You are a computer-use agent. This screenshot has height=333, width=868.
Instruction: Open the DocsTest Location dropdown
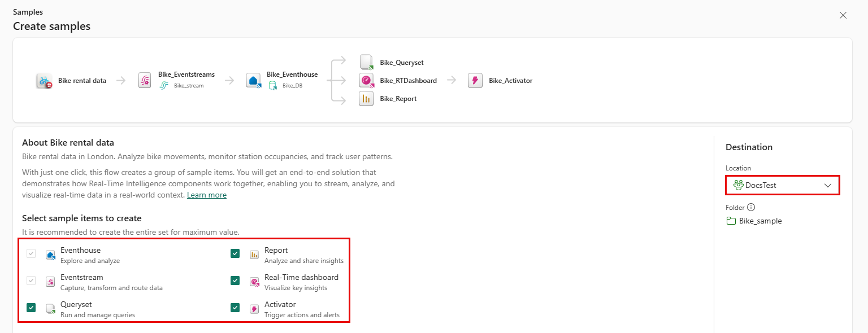[x=782, y=185]
